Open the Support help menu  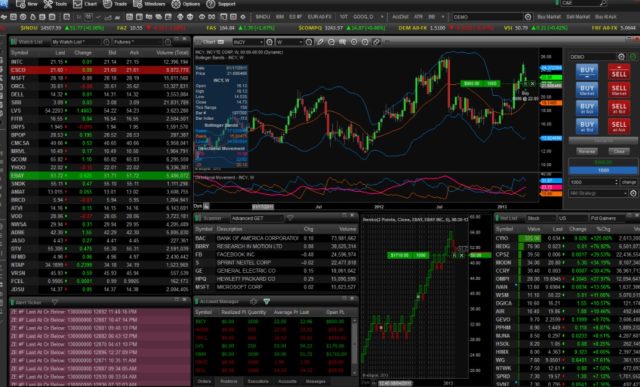click(221, 4)
